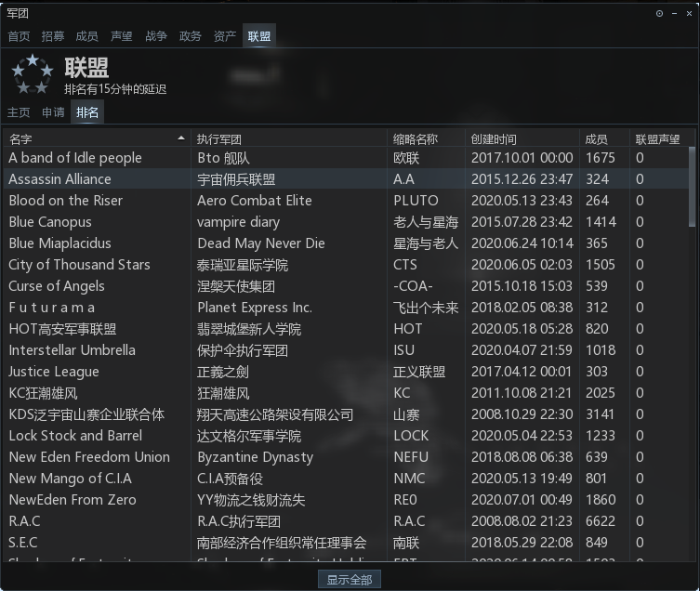The height and width of the screenshot is (591, 700).
Task: Select row A band of Idle people
Action: tap(346, 158)
